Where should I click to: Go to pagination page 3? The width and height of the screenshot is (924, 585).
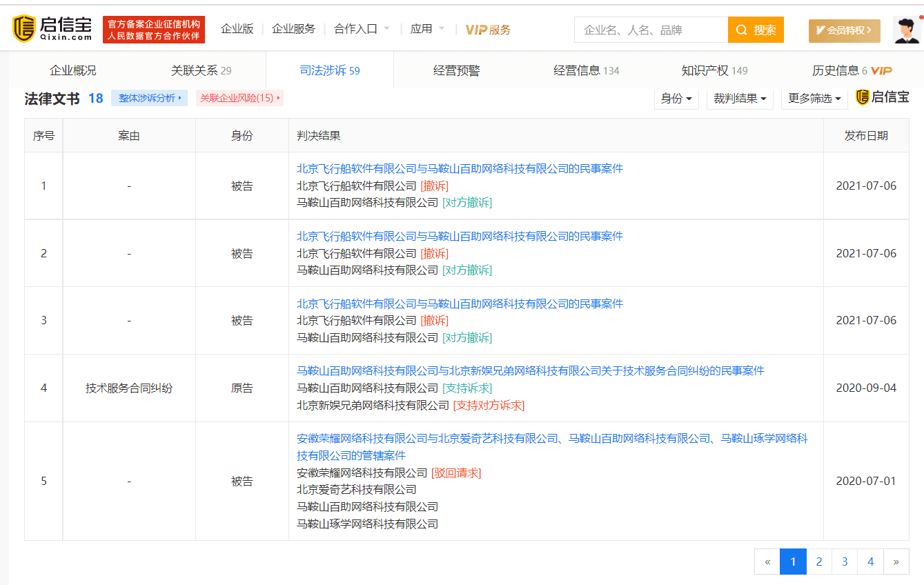845,562
